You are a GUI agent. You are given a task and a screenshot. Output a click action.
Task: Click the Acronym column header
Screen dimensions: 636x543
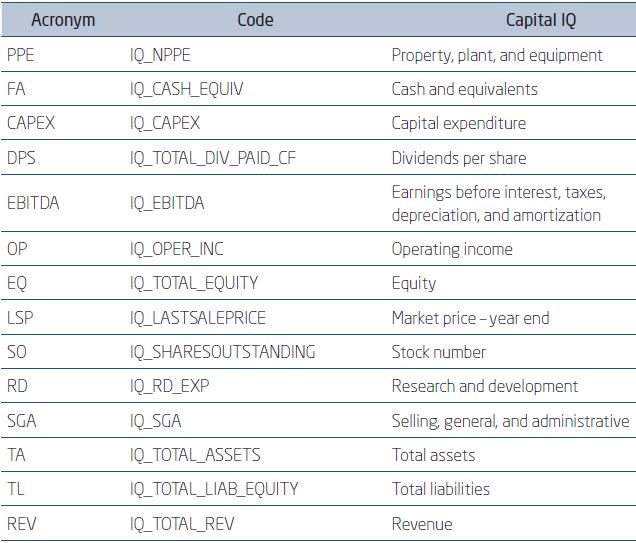point(63,20)
